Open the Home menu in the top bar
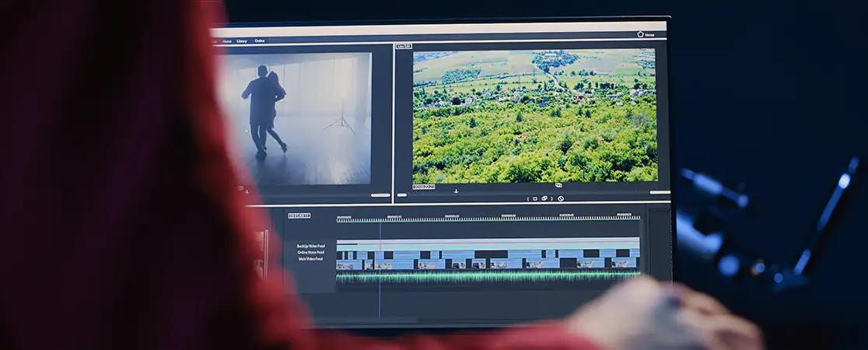 coord(227,41)
